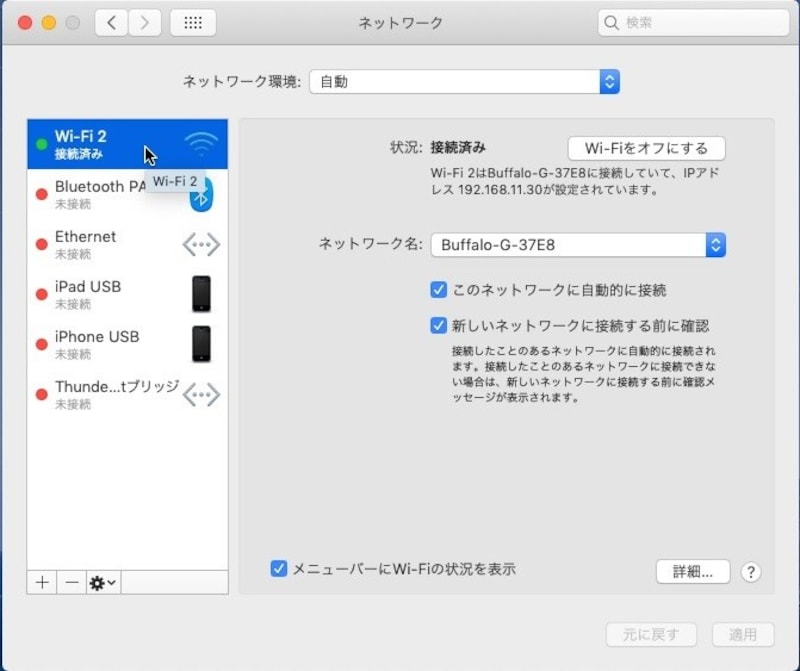
Task: Open the ネットワーク環境 dropdown
Action: [x=610, y=82]
